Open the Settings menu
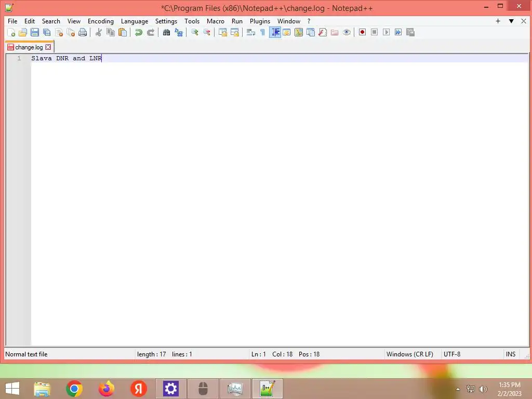The width and height of the screenshot is (532, 399). tap(166, 21)
